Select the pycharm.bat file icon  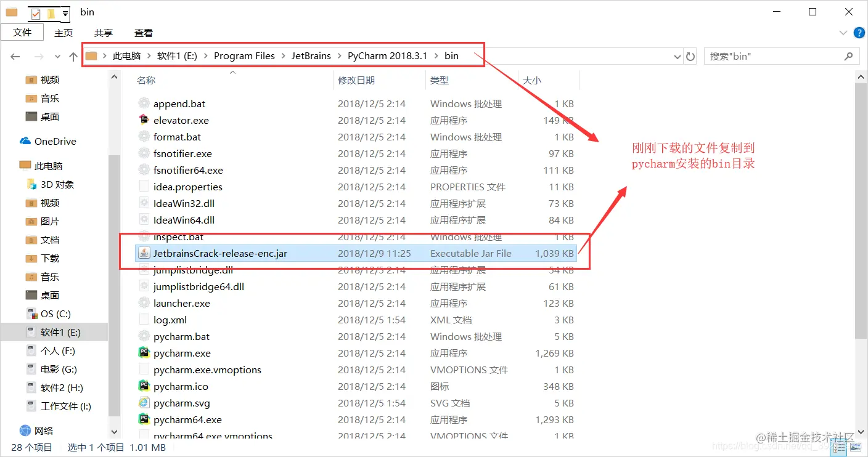[144, 336]
